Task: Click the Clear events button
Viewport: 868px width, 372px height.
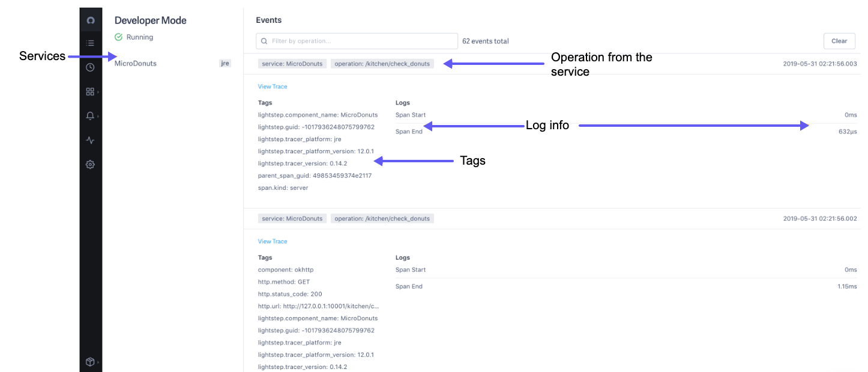Action: 839,41
